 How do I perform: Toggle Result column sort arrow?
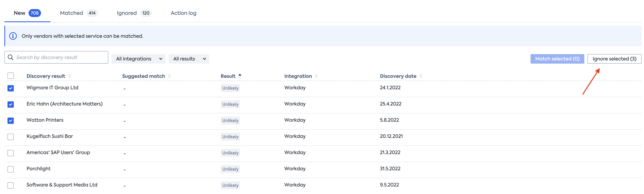(x=240, y=76)
